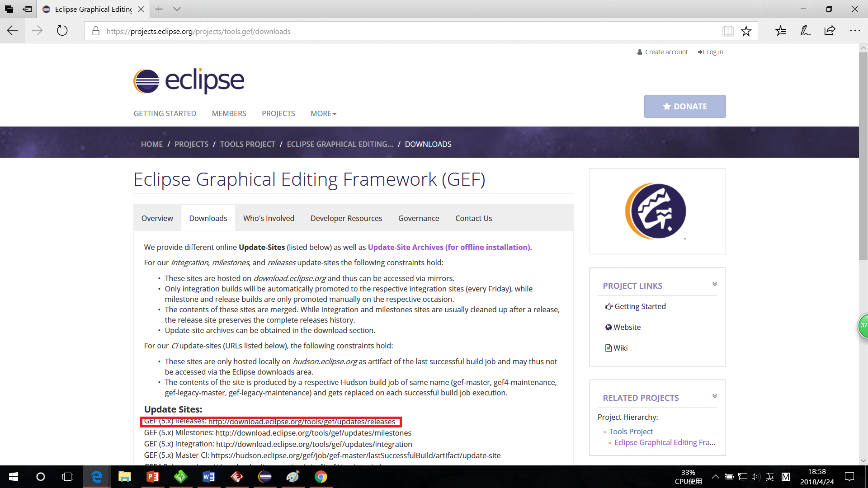Click the browser Back arrow

tap(13, 31)
